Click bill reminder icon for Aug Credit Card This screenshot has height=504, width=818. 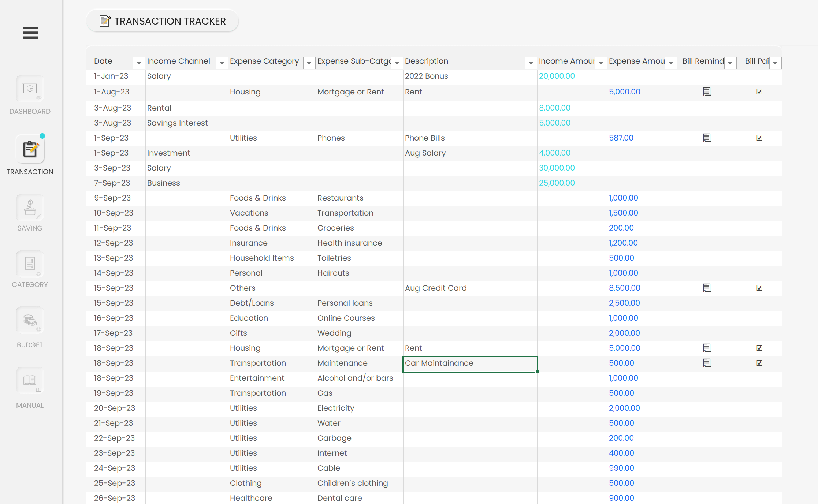(707, 288)
